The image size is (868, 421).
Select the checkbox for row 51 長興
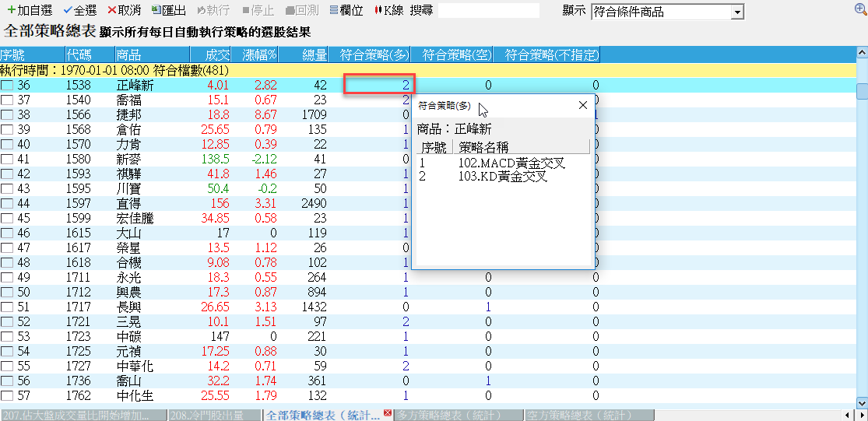(x=7, y=307)
